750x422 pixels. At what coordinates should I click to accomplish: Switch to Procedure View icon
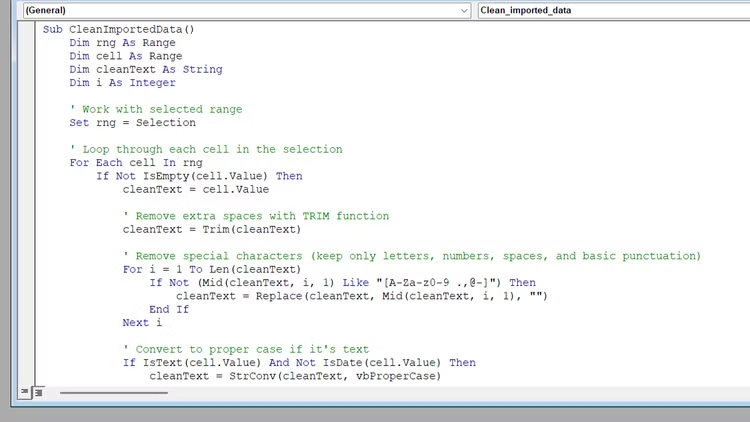[x=24, y=392]
